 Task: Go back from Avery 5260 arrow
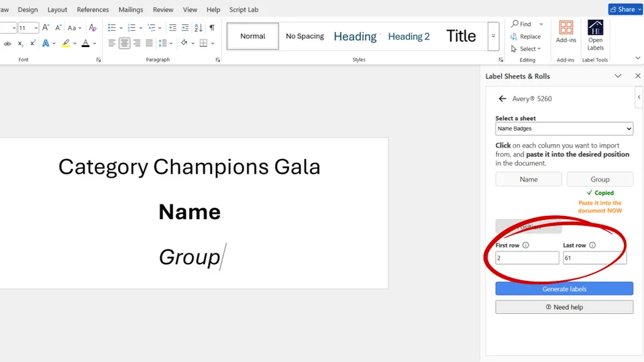pos(502,99)
